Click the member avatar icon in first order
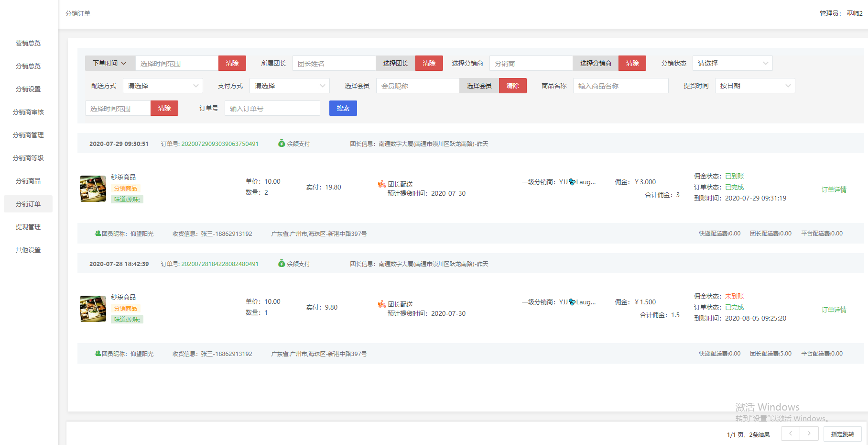868x445 pixels. point(98,234)
